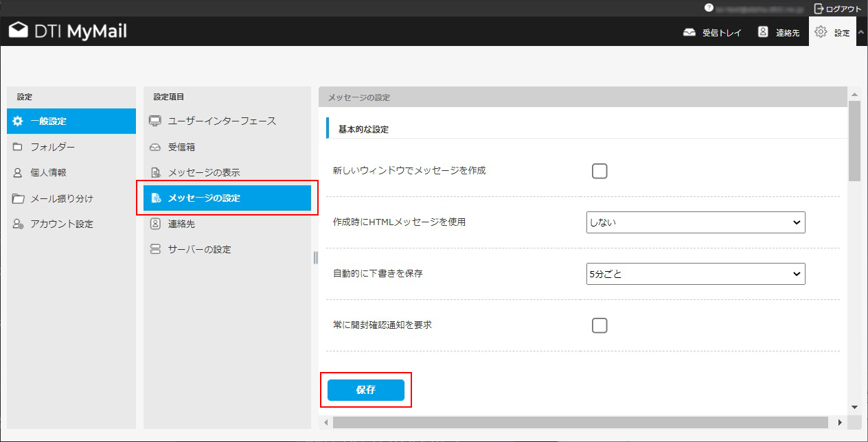
Task: Open 自動的に下書きを保存 dropdown
Action: point(696,274)
